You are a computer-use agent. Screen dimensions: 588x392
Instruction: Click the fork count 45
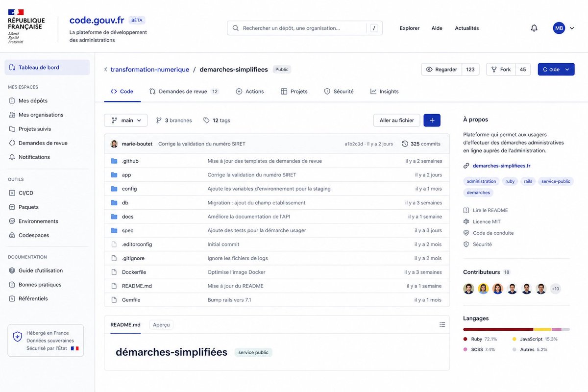tap(523, 70)
